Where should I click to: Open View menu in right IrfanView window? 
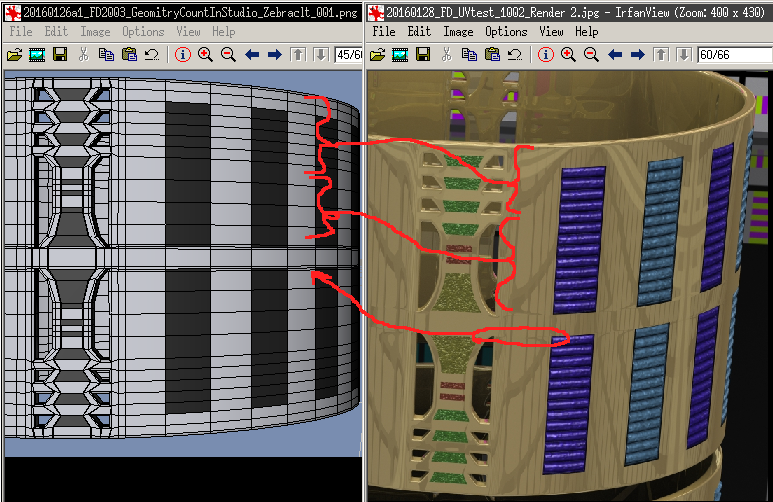coord(551,32)
